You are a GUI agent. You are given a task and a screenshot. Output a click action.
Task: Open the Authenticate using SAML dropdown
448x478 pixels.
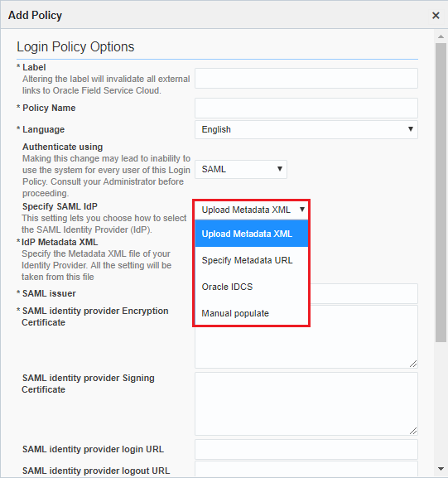pos(241,169)
